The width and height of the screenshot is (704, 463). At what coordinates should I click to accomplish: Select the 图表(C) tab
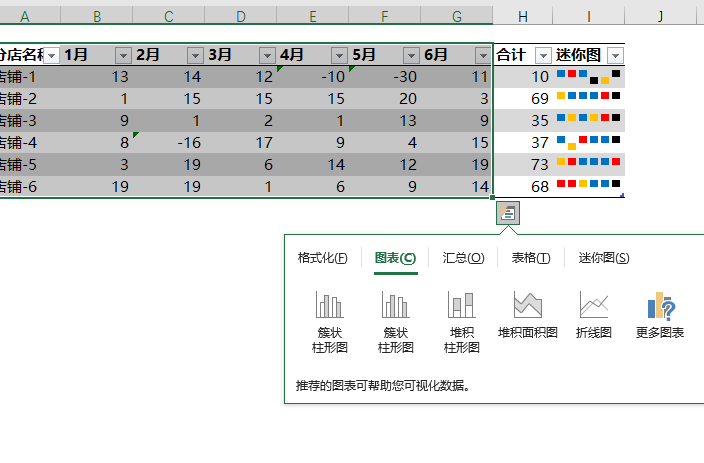tap(395, 258)
